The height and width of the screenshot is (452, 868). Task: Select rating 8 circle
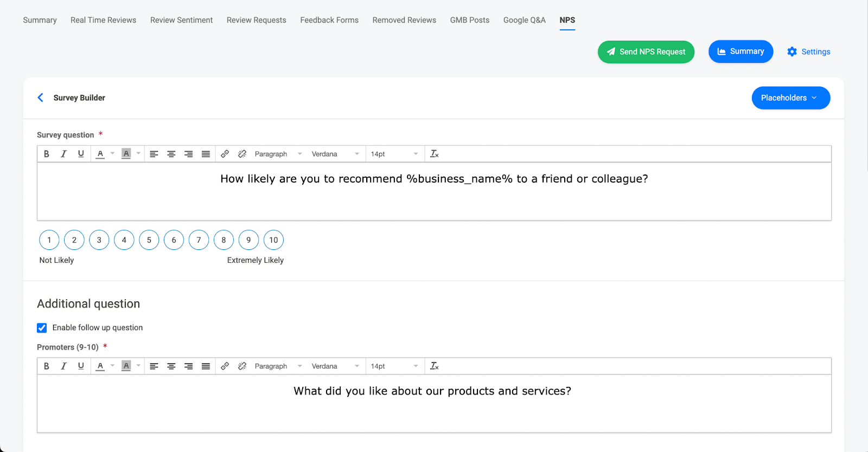tap(224, 240)
